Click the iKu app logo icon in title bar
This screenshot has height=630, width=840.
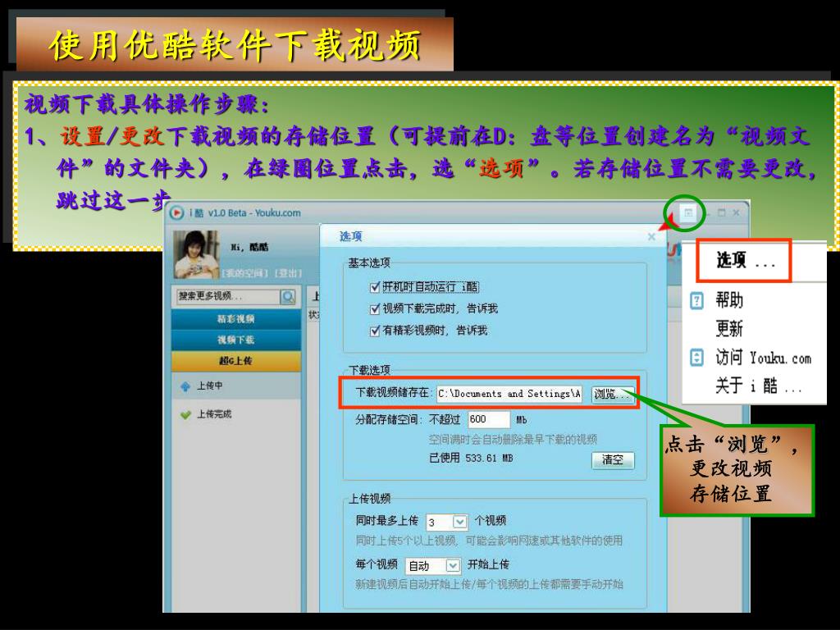click(x=176, y=213)
